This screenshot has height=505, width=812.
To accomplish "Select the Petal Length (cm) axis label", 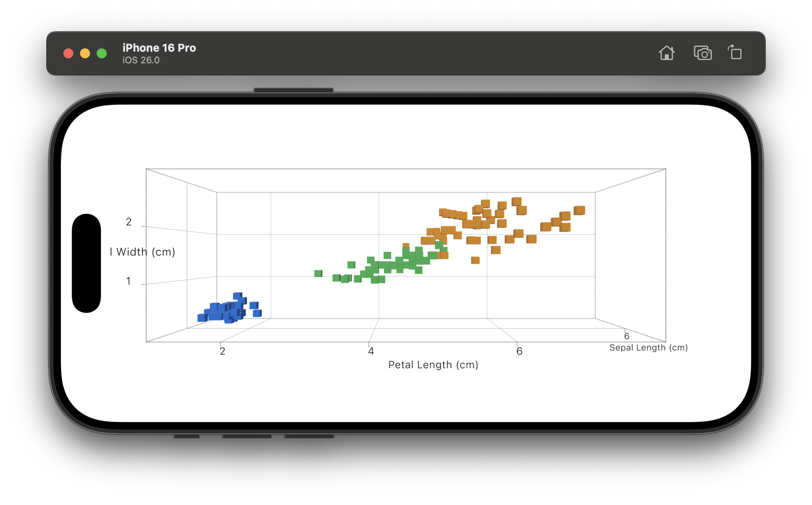I will coord(433,365).
